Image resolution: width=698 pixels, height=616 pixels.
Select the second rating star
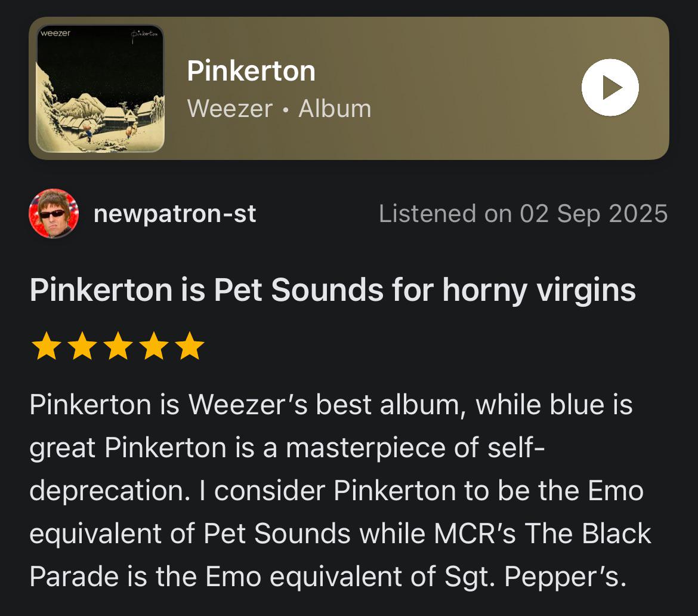point(82,346)
